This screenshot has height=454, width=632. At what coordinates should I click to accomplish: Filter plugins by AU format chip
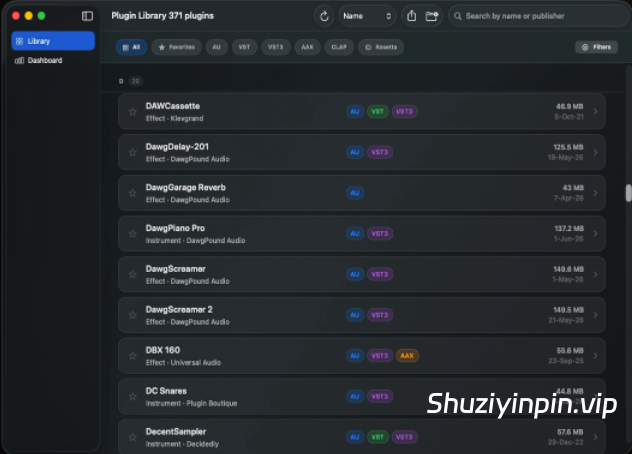216,47
